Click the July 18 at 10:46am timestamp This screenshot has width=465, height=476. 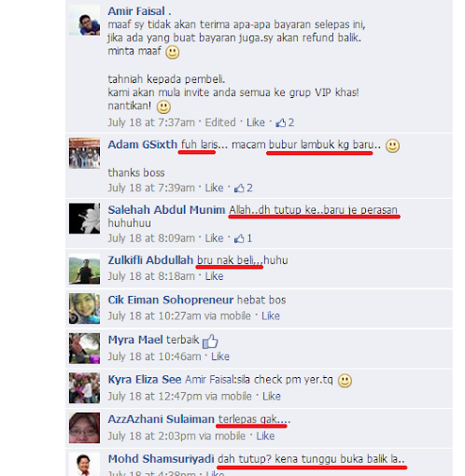pyautogui.click(x=154, y=357)
